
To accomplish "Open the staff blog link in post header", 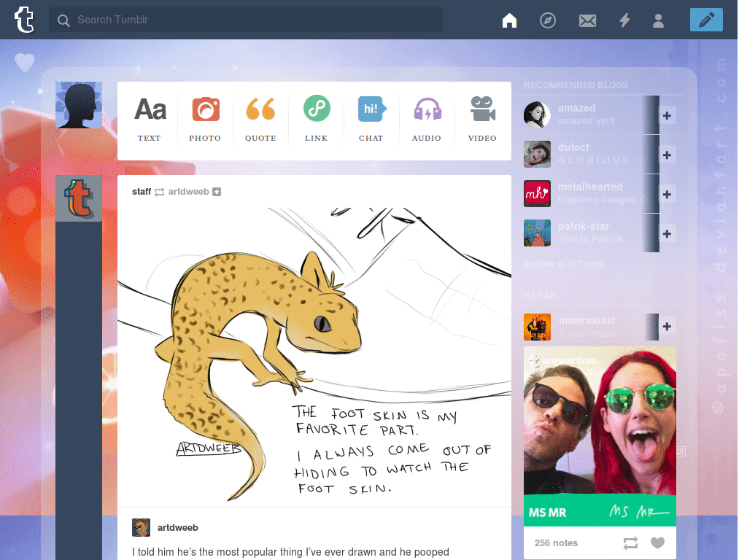I will pos(142,192).
